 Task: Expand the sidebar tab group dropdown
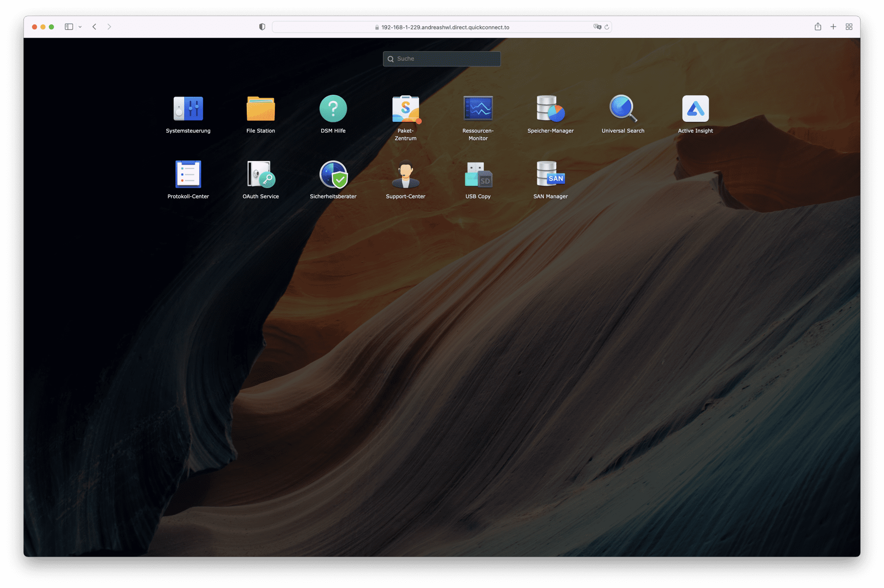point(80,27)
